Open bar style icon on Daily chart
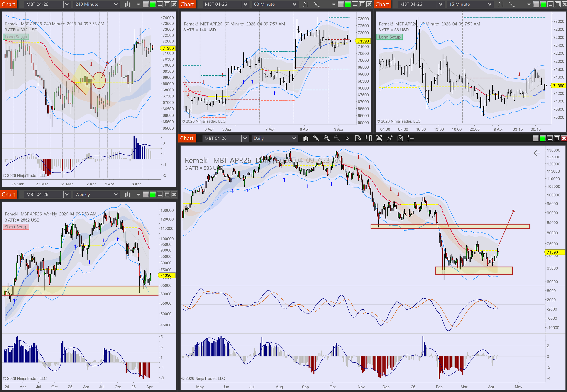The height and width of the screenshot is (392, 567). (305, 139)
